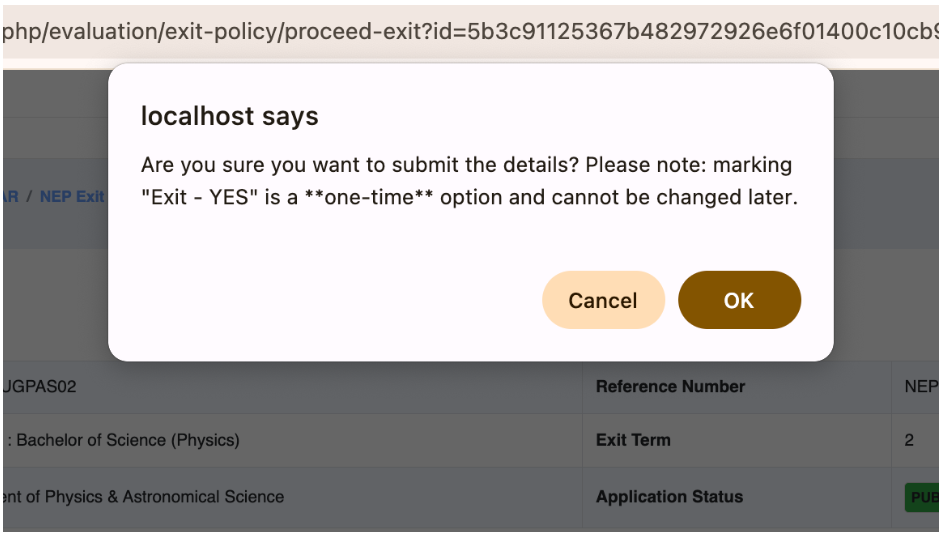Click the AR breadcrumb link
948x538 pixels.
(10, 197)
